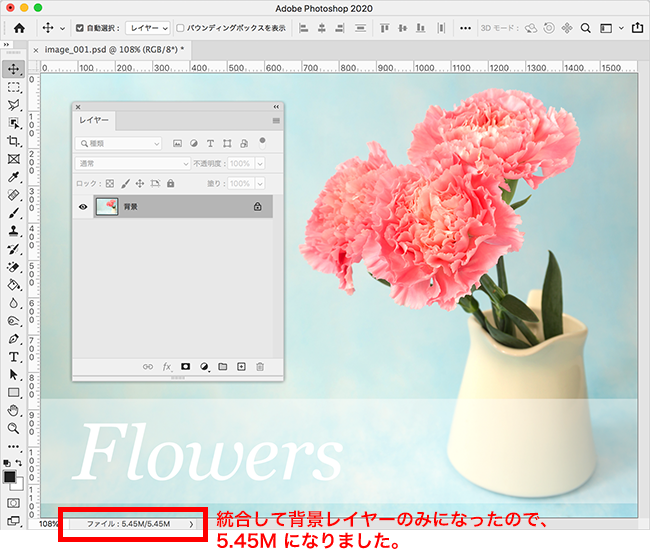Open more align options three dots
This screenshot has width=650, height=550.
click(465, 28)
